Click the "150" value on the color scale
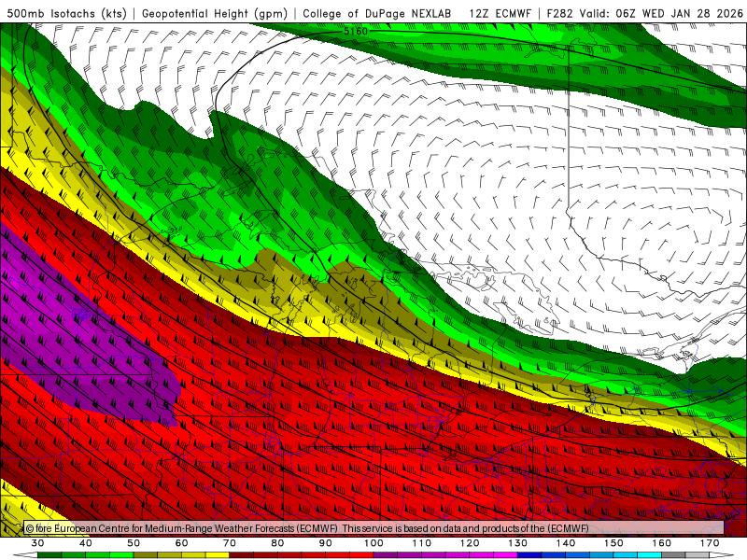Screen dimensions: 747x560 [613, 543]
